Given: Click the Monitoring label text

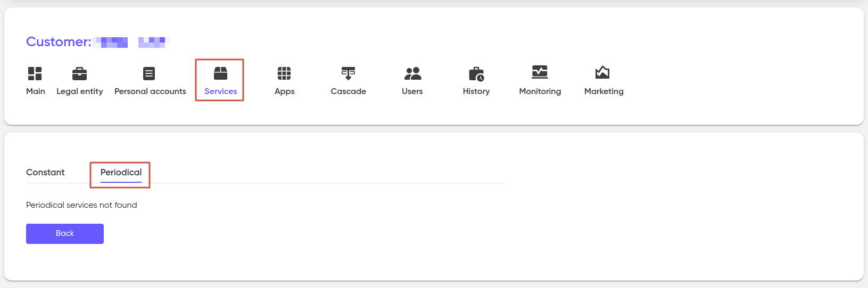Looking at the screenshot, I should point(540,91).
